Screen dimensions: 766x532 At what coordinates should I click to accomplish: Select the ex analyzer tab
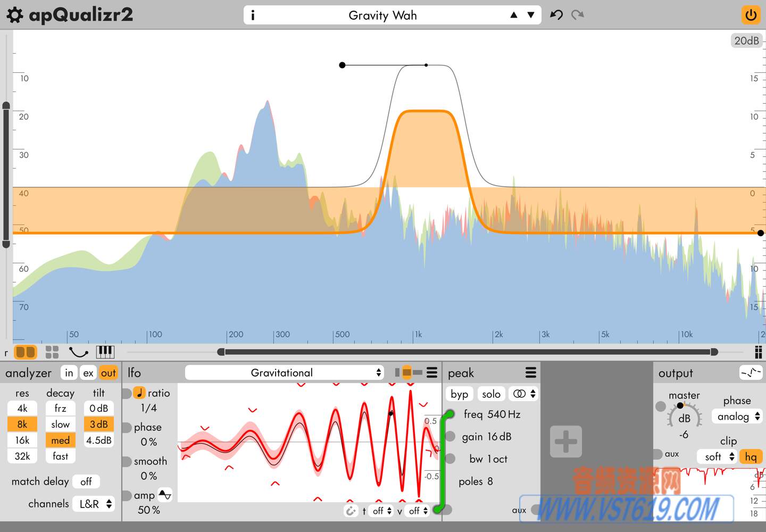pos(88,373)
